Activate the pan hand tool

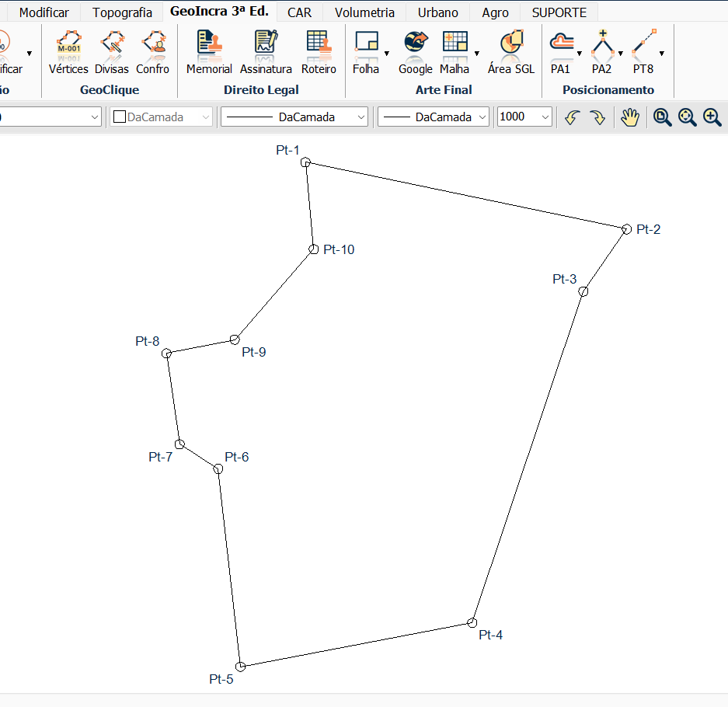pyautogui.click(x=629, y=117)
